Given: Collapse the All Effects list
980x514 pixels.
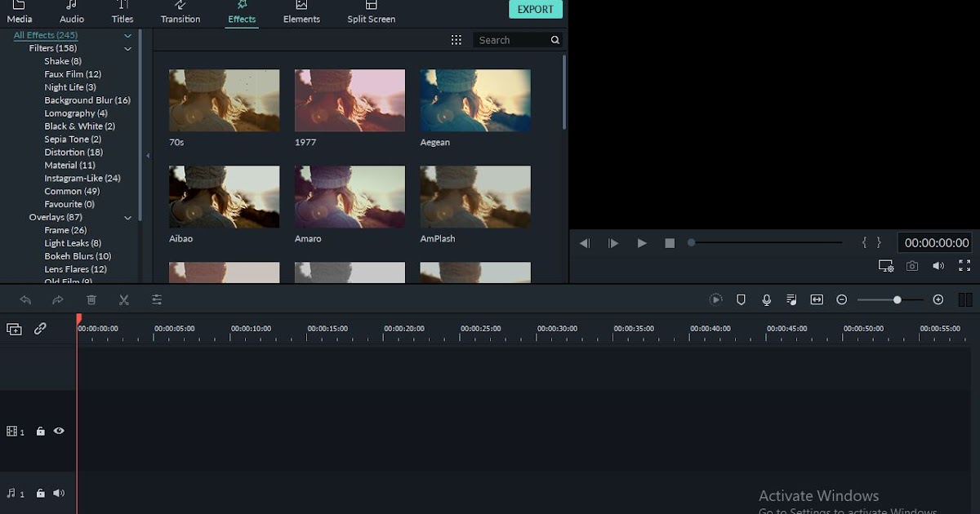Looking at the screenshot, I should (127, 35).
